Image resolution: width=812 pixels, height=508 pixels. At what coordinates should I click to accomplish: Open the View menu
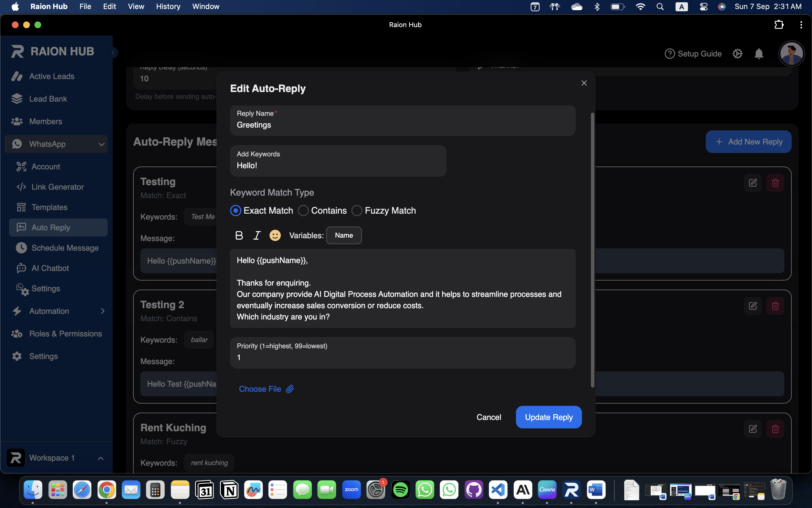click(x=136, y=6)
